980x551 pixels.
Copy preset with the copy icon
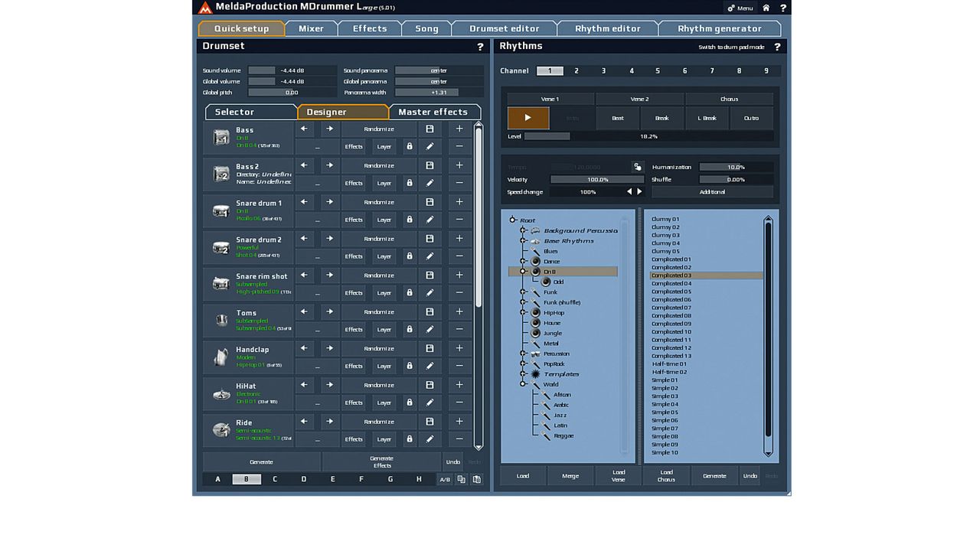(x=461, y=479)
